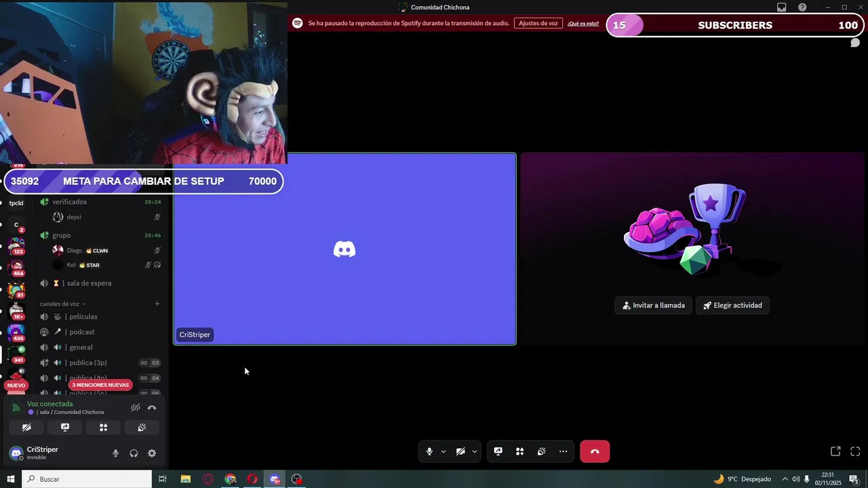
Task: Select the CriStriper video tile
Action: pyautogui.click(x=344, y=249)
